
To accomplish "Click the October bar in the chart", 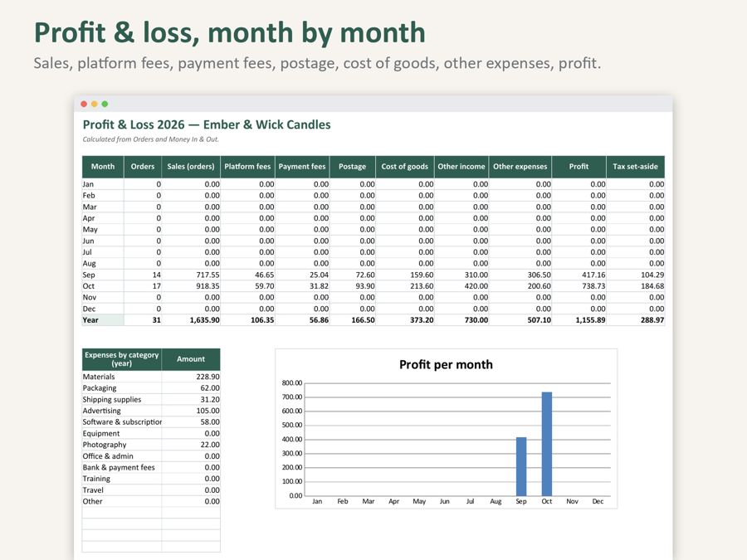I will click(x=547, y=444).
